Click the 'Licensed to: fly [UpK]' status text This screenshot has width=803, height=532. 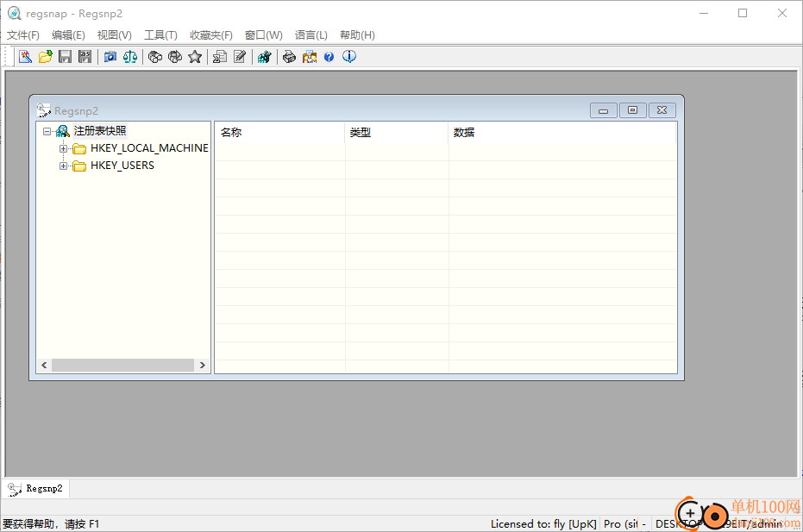543,523
